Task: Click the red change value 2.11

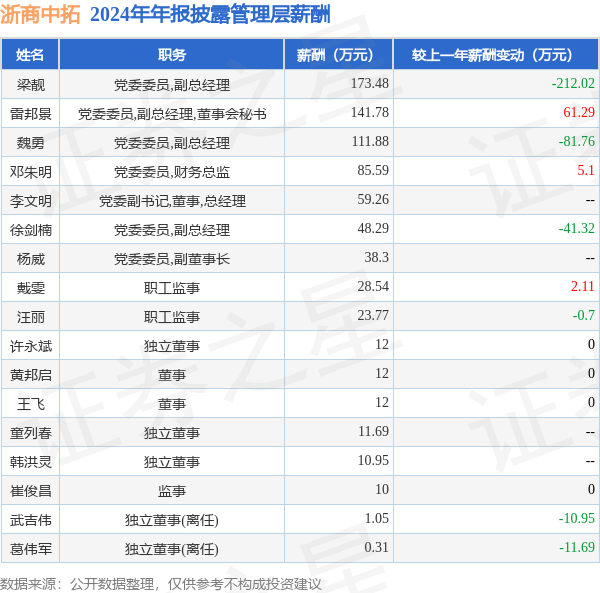Action: (x=583, y=287)
